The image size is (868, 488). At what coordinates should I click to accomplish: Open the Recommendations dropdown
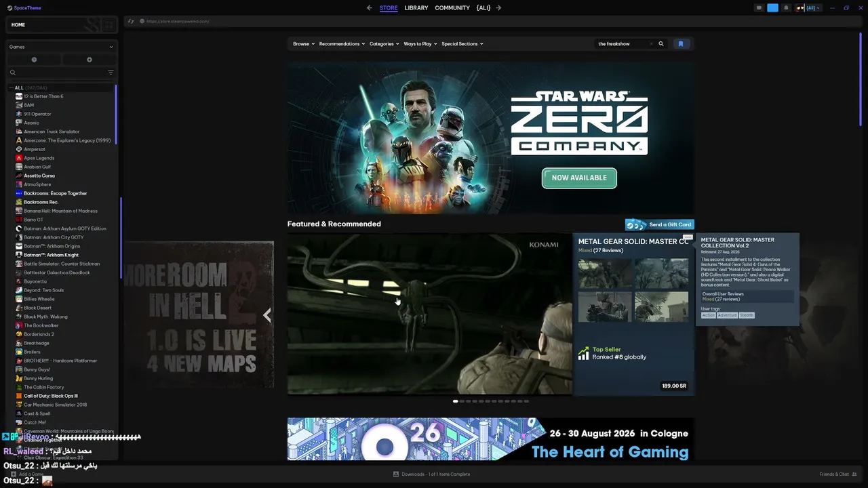pyautogui.click(x=342, y=44)
